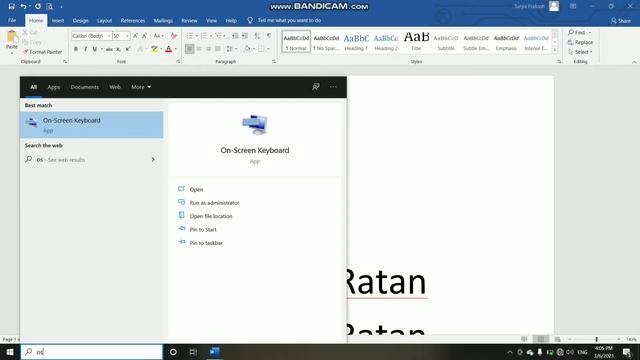
Task: Open Task View on taskbar
Action: (193, 352)
